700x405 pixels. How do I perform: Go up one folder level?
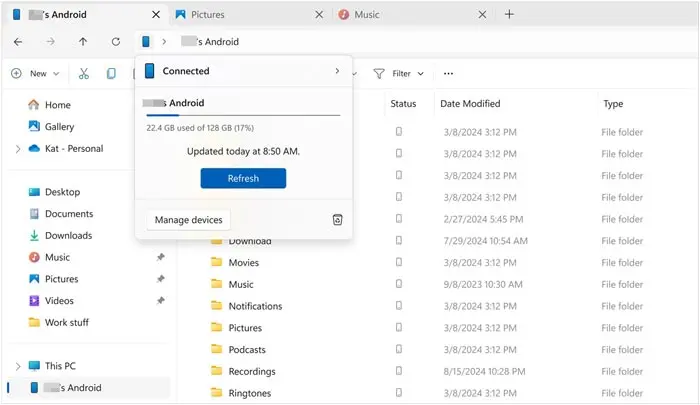83,42
